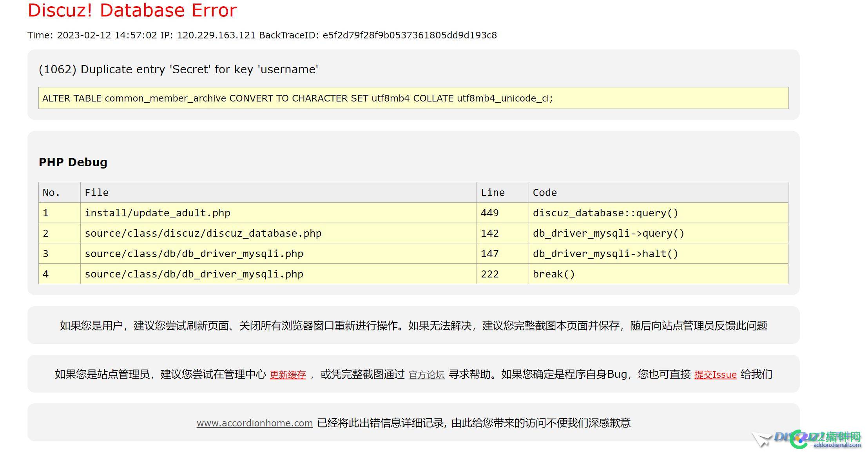This screenshot has height=455, width=868.
Task: Click row number 3 cell
Action: pyautogui.click(x=60, y=254)
